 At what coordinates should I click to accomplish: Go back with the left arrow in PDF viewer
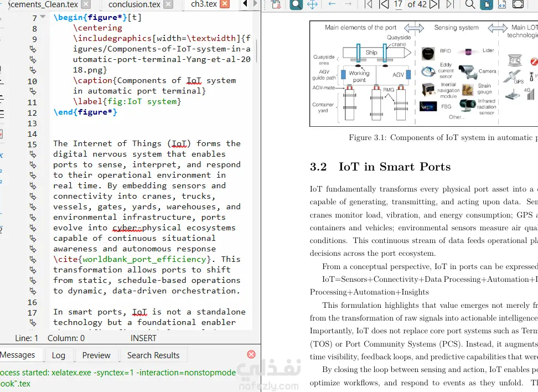tap(332, 4)
